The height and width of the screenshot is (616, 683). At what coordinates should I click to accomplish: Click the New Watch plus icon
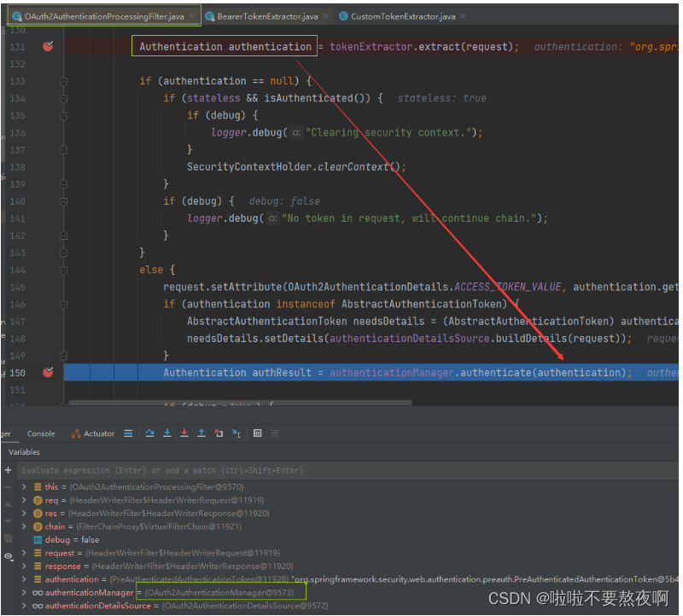9,470
